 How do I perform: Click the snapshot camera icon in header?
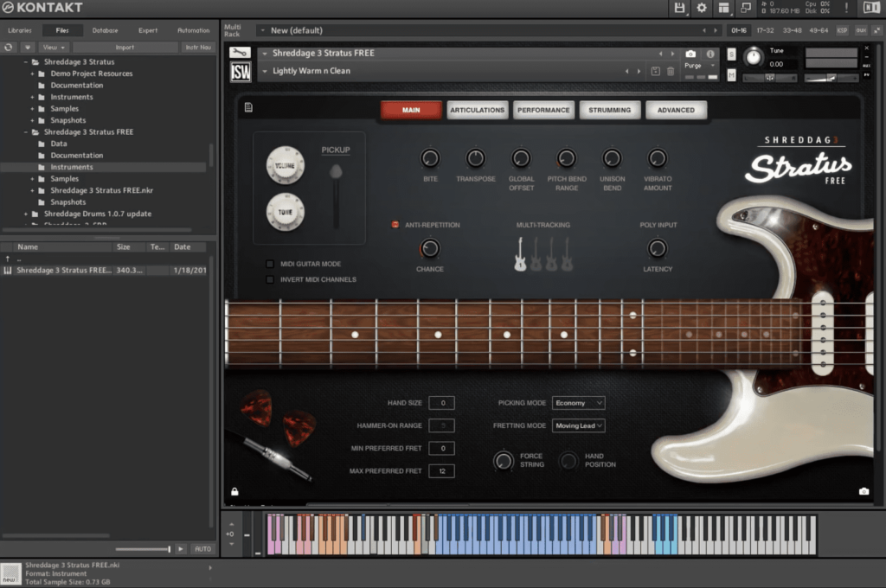coord(690,54)
